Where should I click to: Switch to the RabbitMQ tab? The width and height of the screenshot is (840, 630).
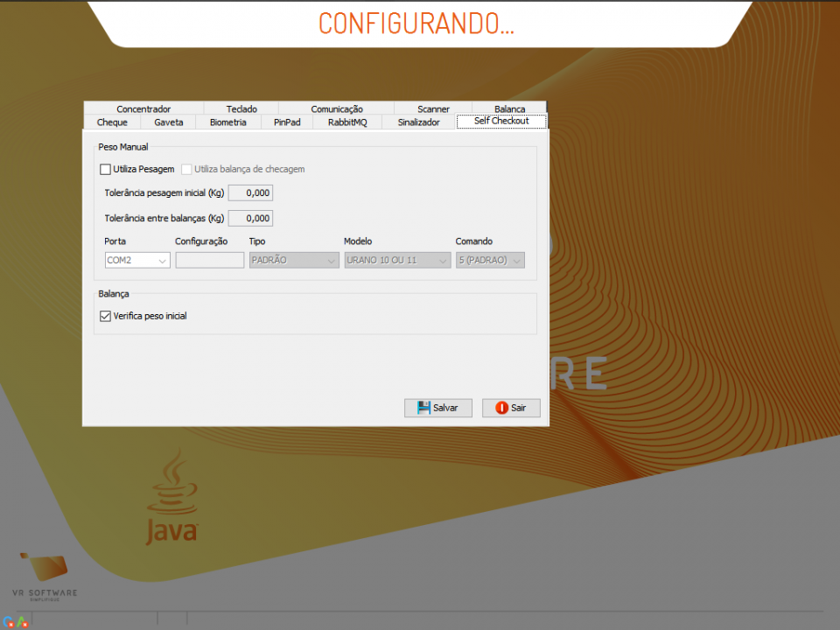point(347,122)
